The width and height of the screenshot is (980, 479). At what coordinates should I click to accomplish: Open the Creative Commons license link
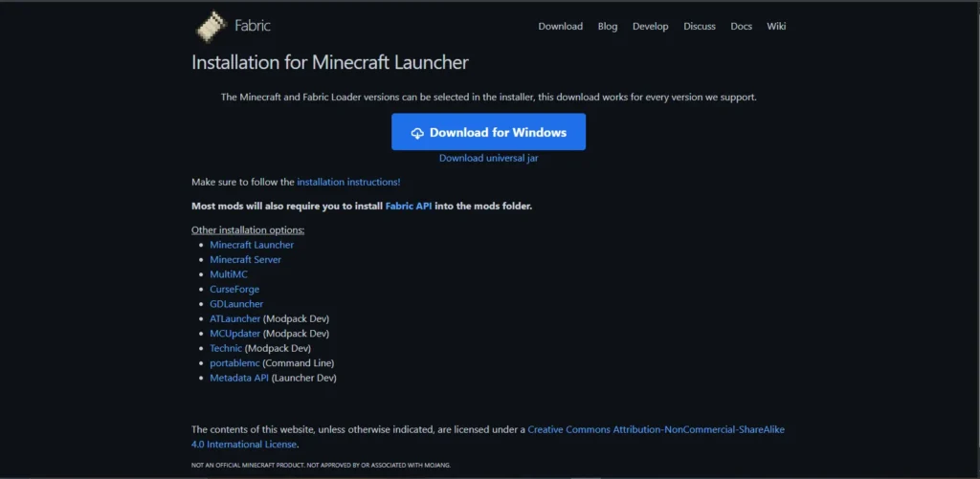pos(656,430)
